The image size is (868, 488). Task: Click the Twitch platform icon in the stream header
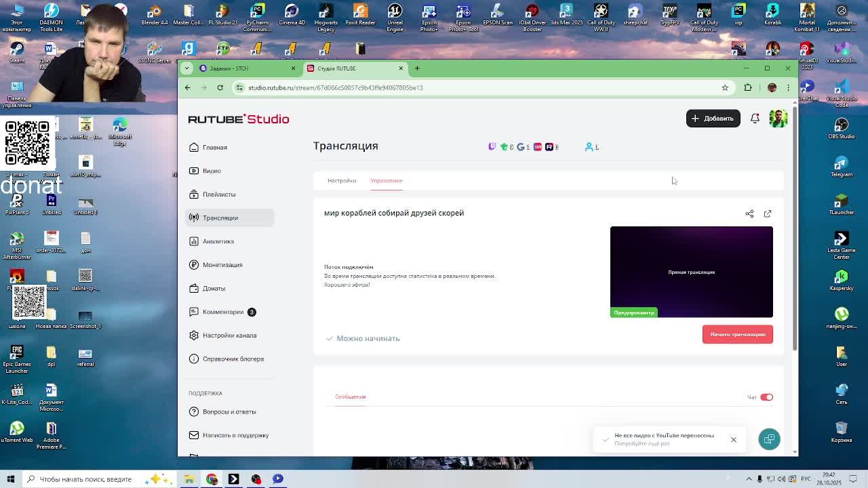[492, 146]
